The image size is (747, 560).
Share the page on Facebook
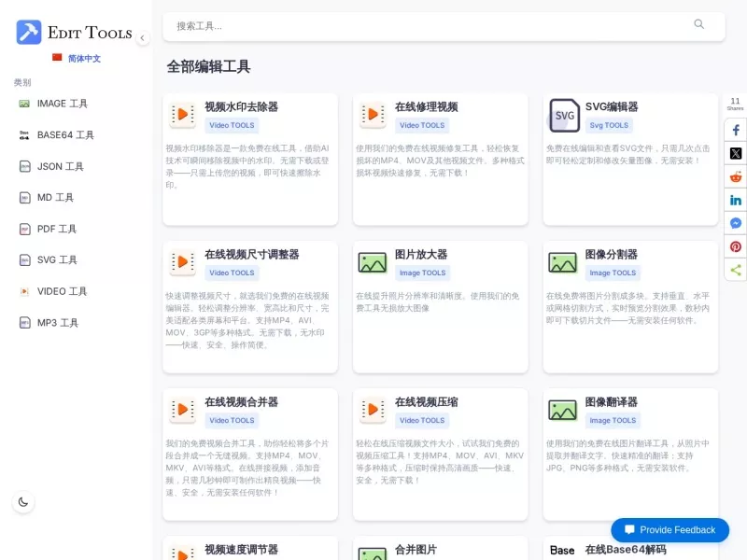pyautogui.click(x=736, y=130)
